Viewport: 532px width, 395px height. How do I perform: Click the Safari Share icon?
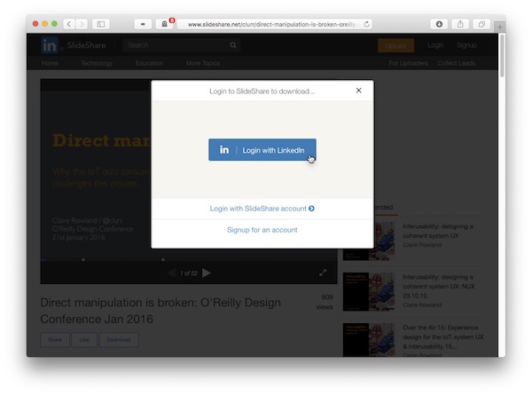click(460, 24)
